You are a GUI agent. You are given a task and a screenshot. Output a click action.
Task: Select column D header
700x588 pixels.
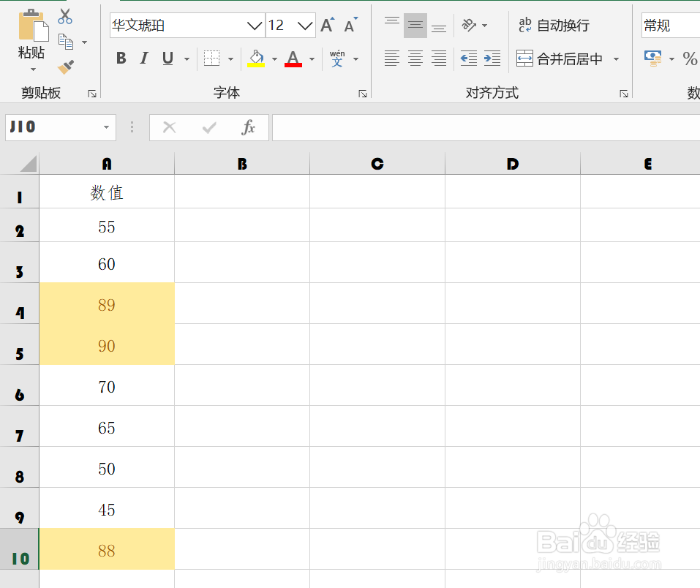tap(513, 164)
